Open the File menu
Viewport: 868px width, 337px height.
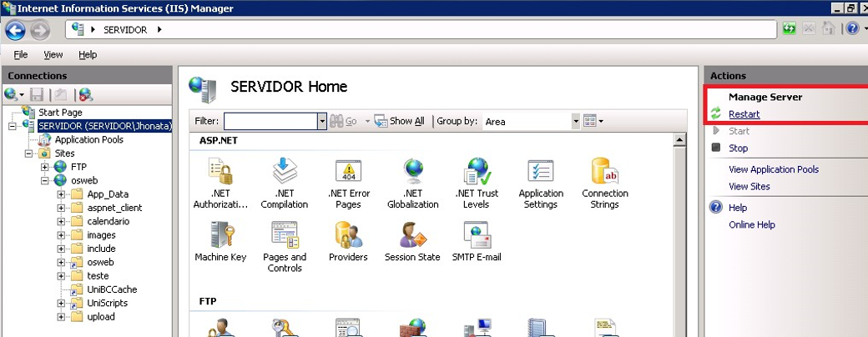[x=21, y=54]
